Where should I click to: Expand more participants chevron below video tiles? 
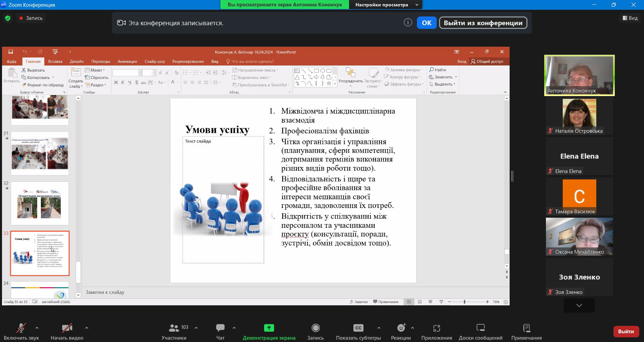(x=579, y=305)
